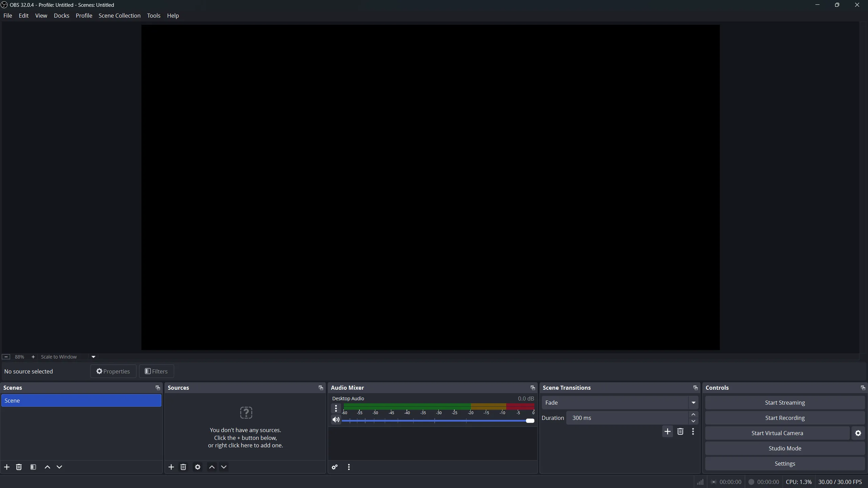The width and height of the screenshot is (868, 488).
Task: Delete transition with trash icon
Action: pos(680,431)
